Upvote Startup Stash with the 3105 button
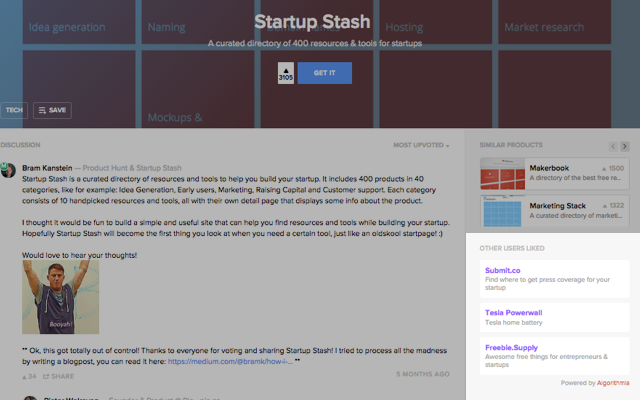Screen dimensions: 640x400 click(x=286, y=73)
